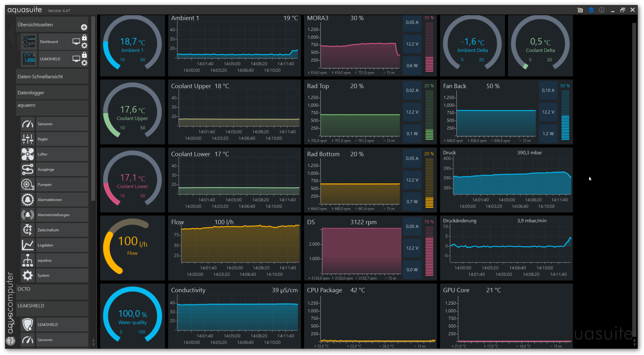Viewport: 644px width, 355px height.
Task: Click the aquabus network icon
Action: tap(27, 260)
